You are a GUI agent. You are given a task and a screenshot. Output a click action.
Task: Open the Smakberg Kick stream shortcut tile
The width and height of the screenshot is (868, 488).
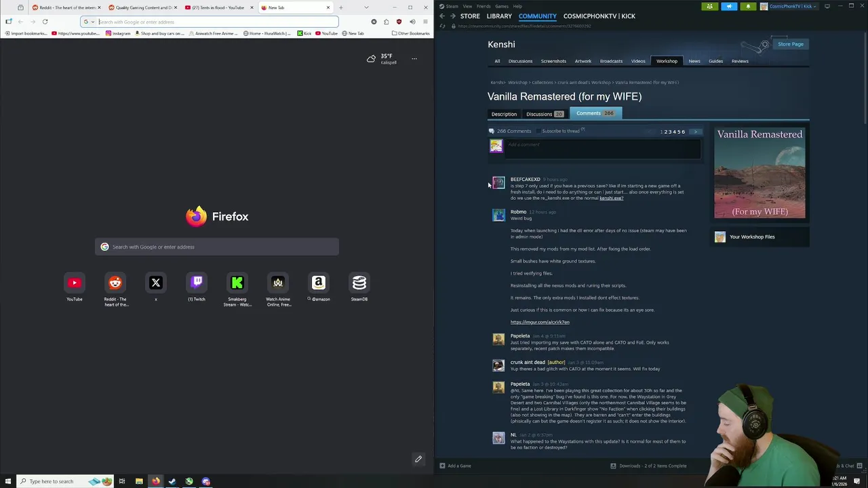(x=237, y=283)
